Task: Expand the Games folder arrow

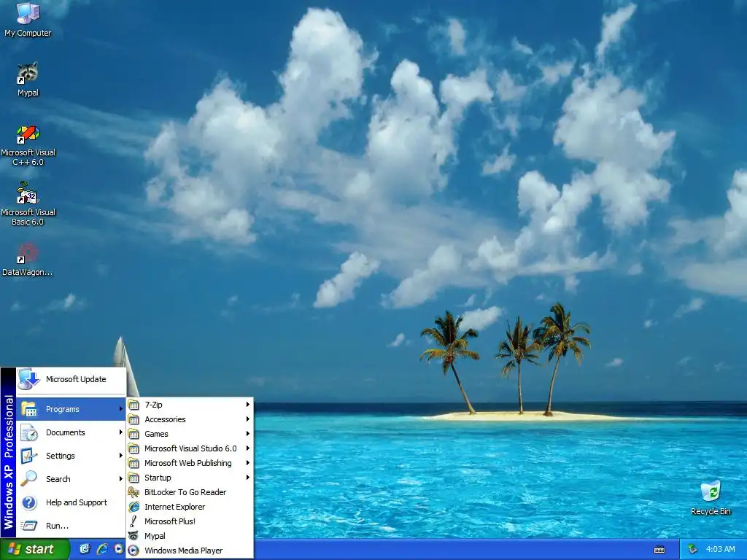Action: [x=248, y=434]
